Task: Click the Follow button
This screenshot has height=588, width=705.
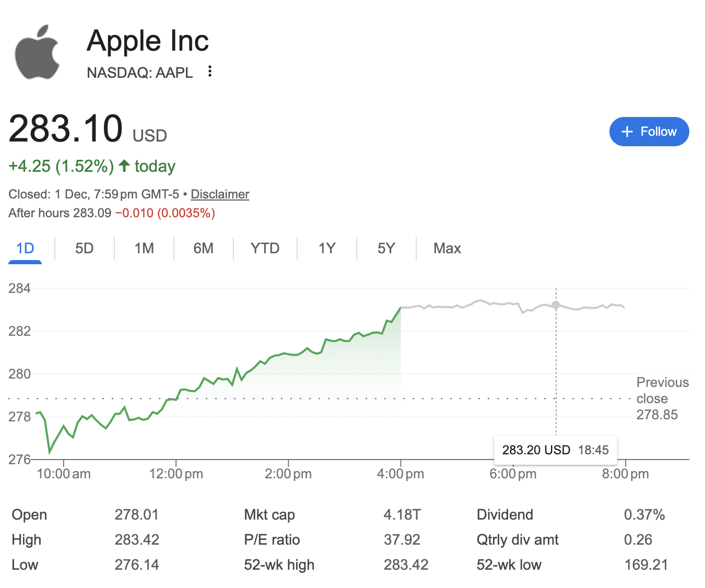Action: click(649, 132)
